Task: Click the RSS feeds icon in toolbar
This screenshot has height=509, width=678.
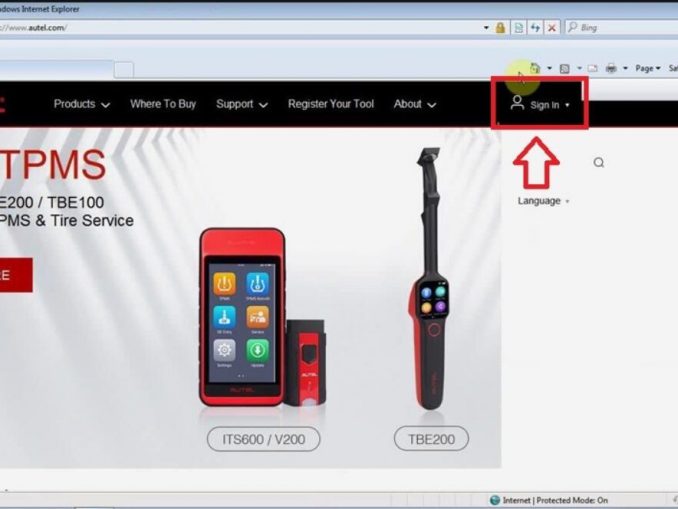Action: (564, 68)
